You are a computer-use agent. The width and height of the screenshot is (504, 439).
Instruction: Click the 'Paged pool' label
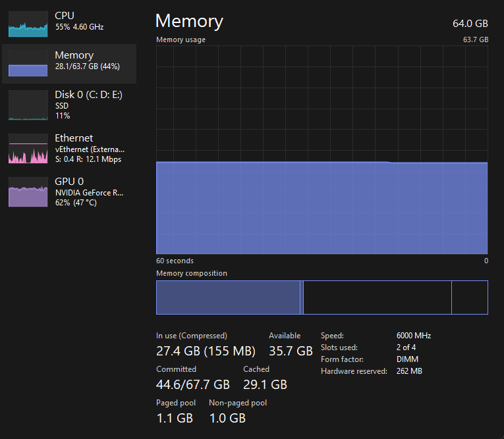point(176,403)
